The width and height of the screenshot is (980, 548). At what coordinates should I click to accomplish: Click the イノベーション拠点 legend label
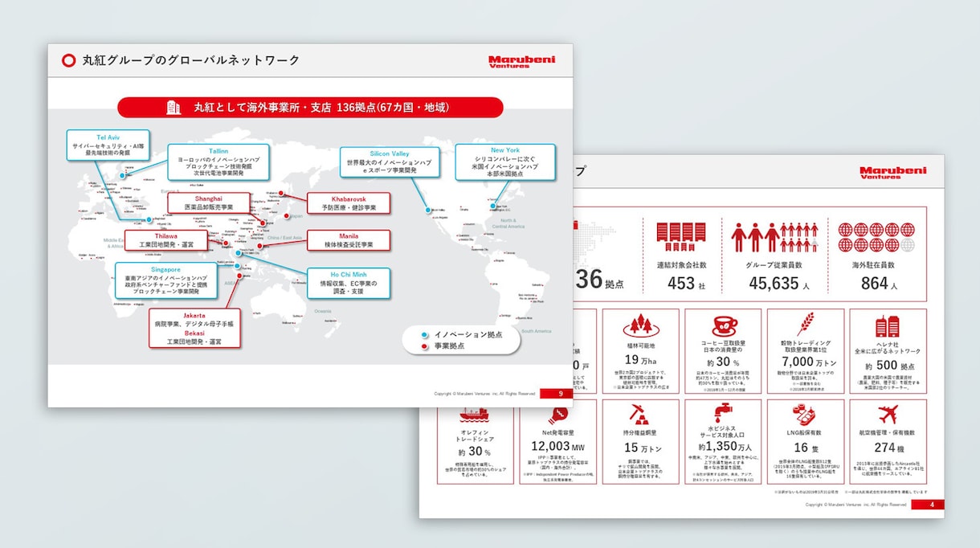[x=468, y=334]
